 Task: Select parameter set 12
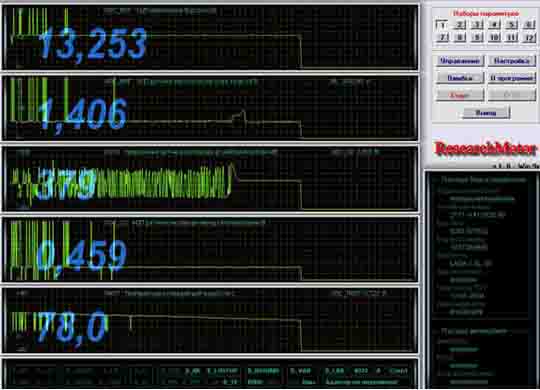pos(529,37)
